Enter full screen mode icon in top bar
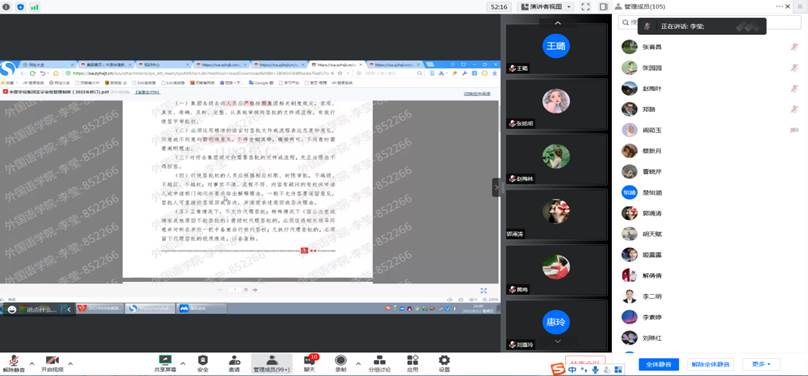Viewport: 808px width, 376px height. pyautogui.click(x=585, y=7)
